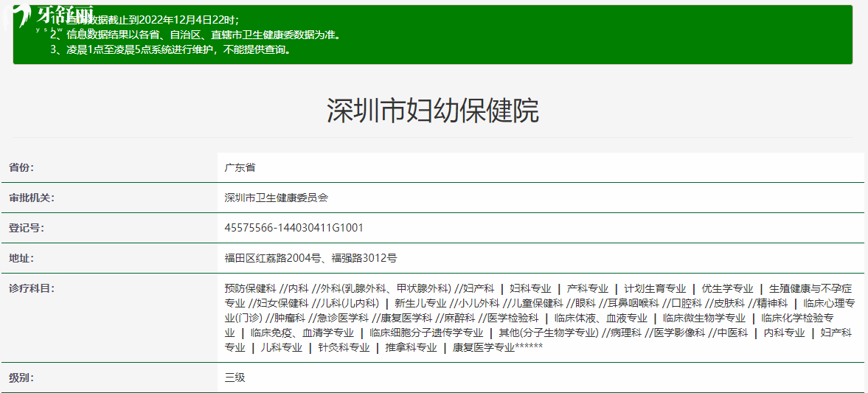Select the 级别 row label

pos(21,378)
